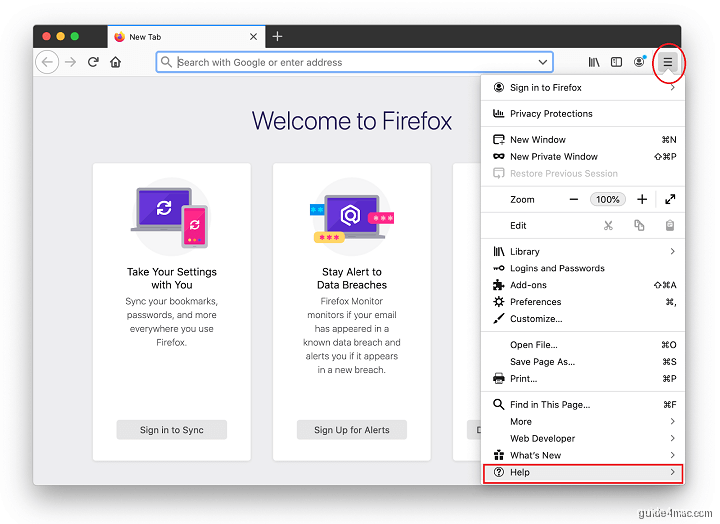Go forward with the forward arrow
720x524 pixels.
(x=70, y=62)
